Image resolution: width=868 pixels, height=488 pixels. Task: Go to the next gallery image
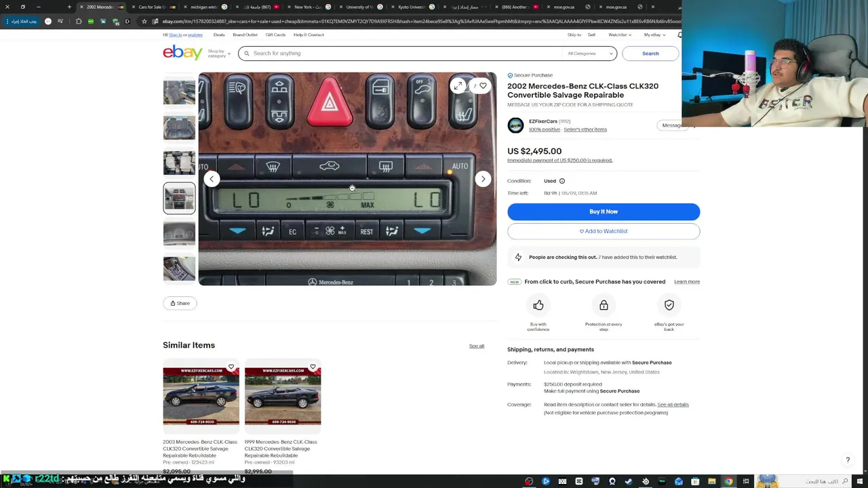click(x=483, y=179)
